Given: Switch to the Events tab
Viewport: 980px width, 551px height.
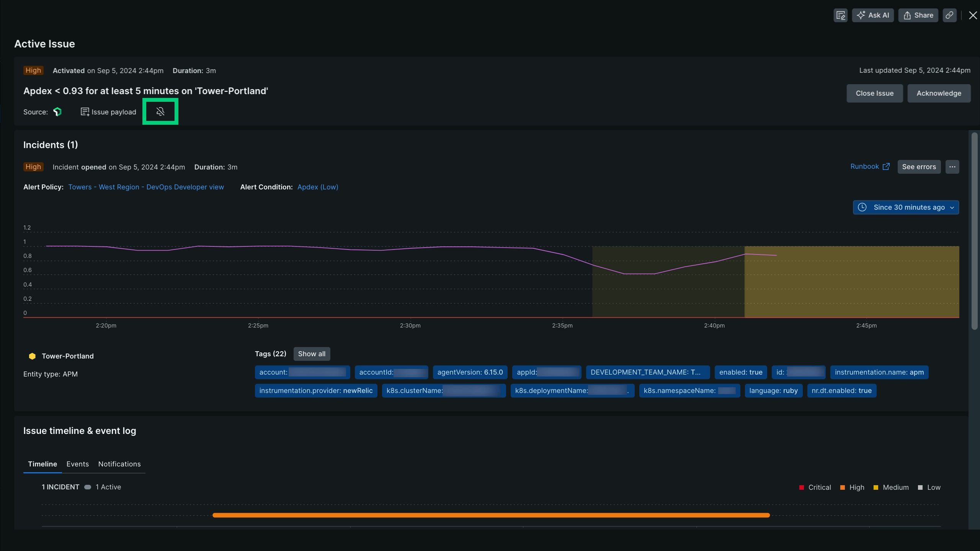Looking at the screenshot, I should (77, 464).
